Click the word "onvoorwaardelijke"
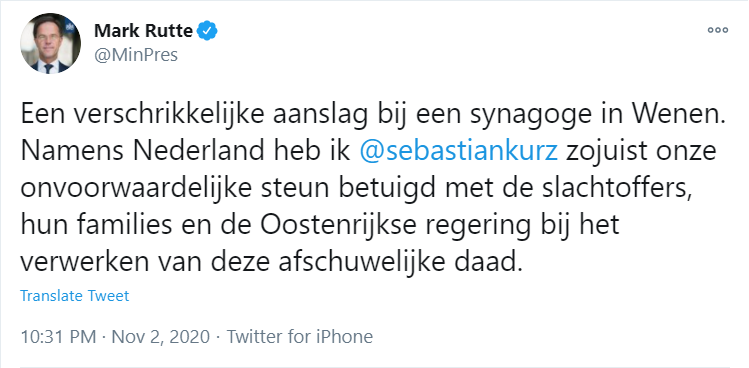Screen dimensions: 749x368 click(136, 190)
